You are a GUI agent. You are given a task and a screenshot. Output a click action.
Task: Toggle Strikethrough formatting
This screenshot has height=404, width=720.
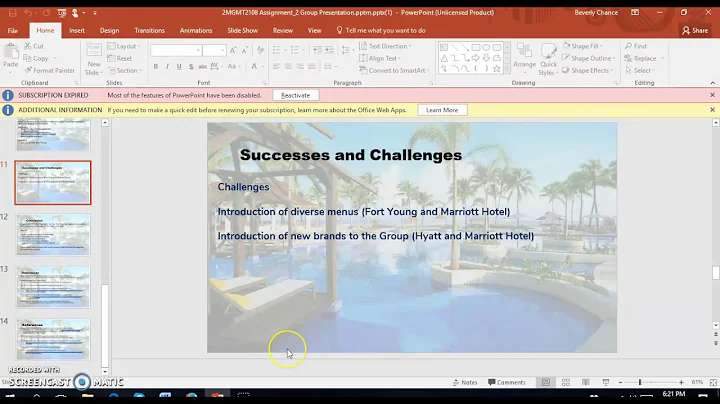point(202,67)
